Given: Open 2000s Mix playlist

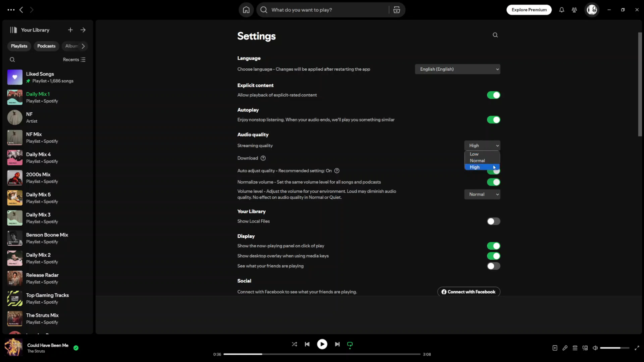Looking at the screenshot, I should coord(48,178).
